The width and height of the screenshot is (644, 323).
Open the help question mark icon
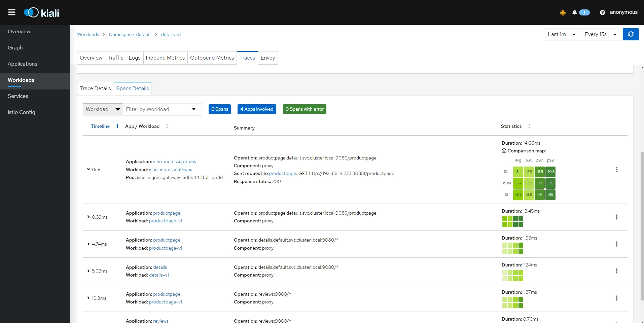(602, 12)
